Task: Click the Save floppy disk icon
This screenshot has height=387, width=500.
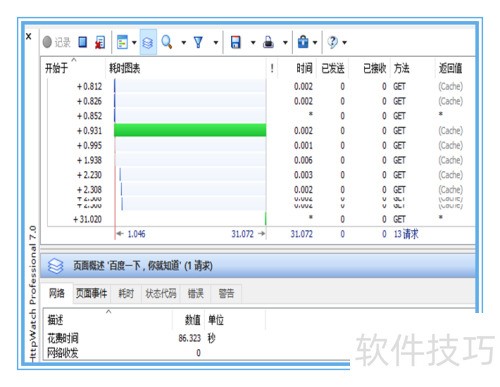Action: 236,42
